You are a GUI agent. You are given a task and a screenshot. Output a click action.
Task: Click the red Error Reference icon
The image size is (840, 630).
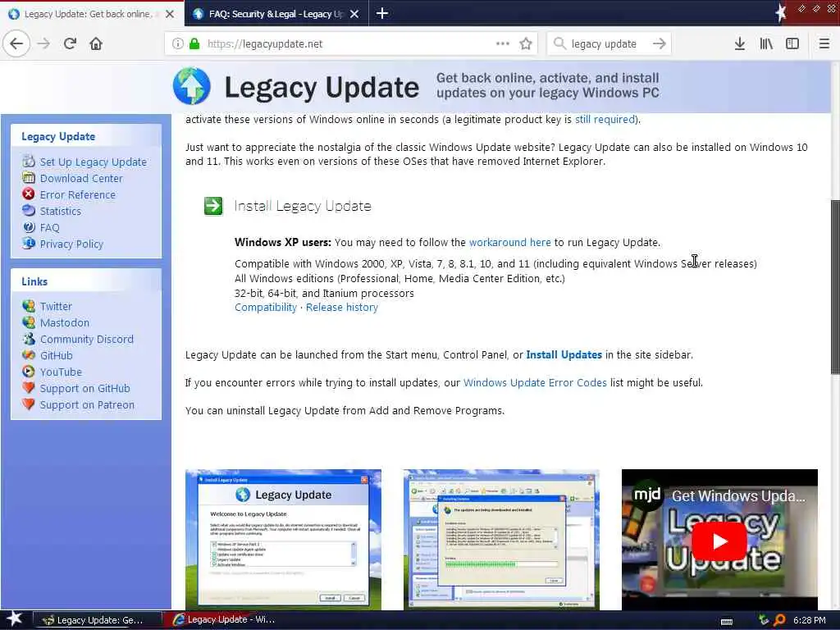point(29,194)
